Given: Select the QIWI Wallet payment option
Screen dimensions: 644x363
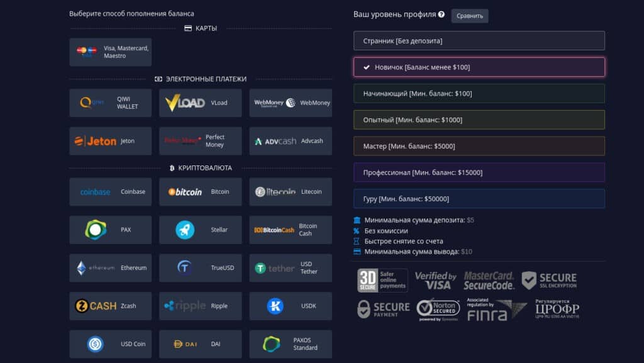Looking at the screenshot, I should pos(111,103).
